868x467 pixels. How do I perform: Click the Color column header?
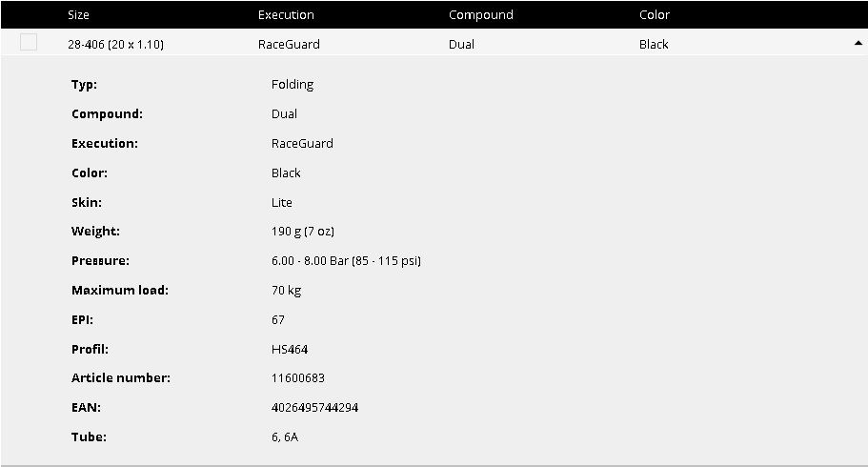pos(655,15)
